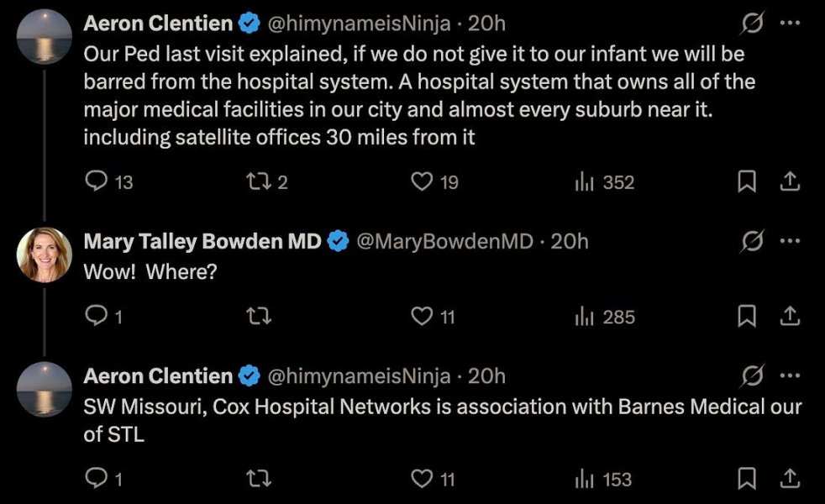Like the tweet about Cox Hospital Networks
This screenshot has height=504, width=825.
(423, 479)
